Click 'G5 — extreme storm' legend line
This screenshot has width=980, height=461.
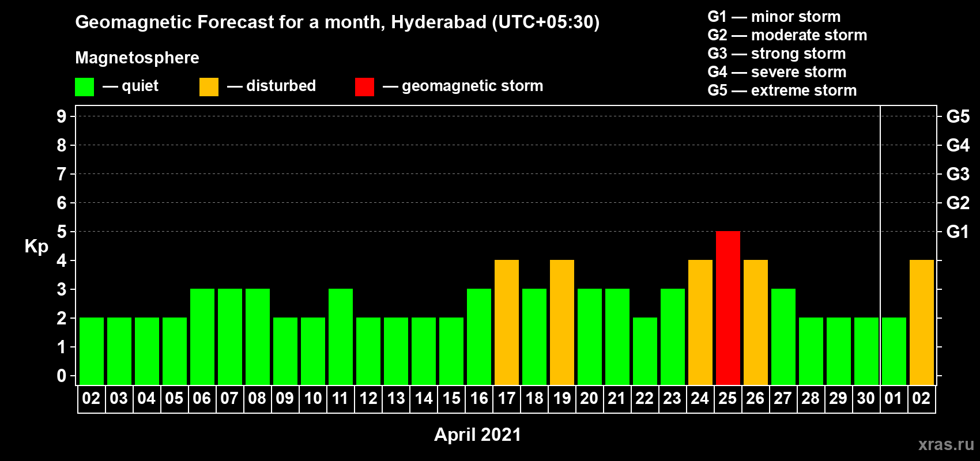782,90
